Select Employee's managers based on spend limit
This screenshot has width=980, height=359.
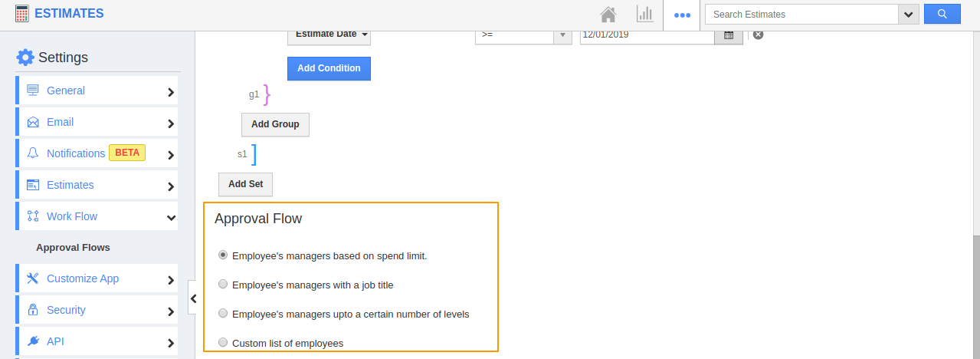(x=223, y=255)
